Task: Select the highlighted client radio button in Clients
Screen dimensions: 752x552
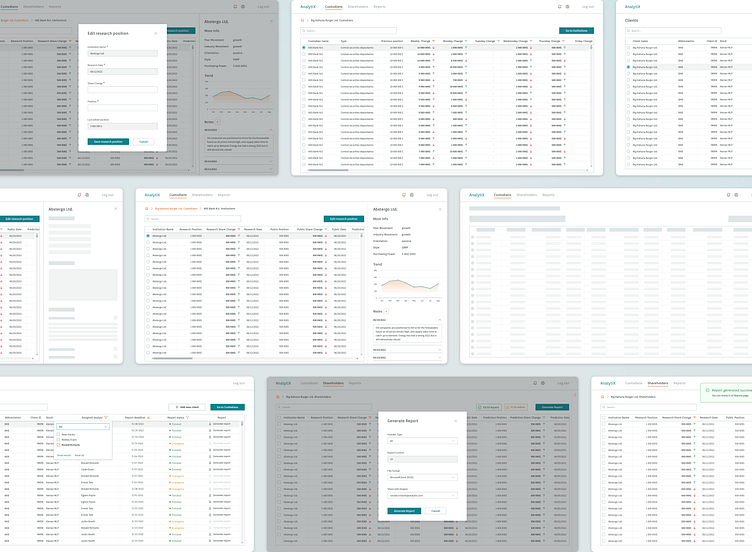Action: point(627,67)
